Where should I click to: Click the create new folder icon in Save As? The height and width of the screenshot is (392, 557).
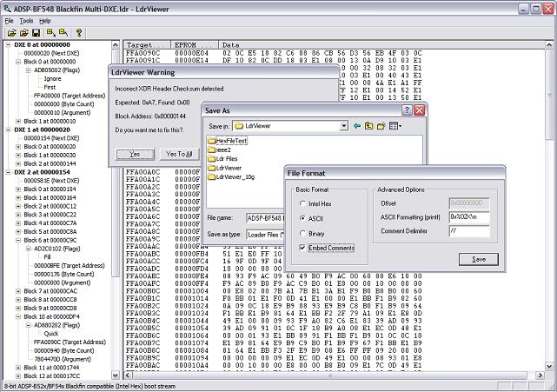[x=381, y=126]
